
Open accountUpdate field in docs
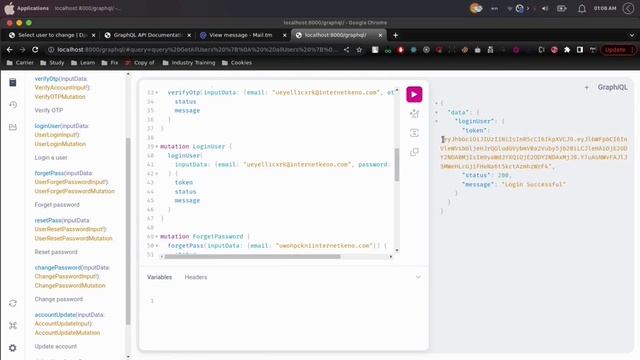point(55,315)
